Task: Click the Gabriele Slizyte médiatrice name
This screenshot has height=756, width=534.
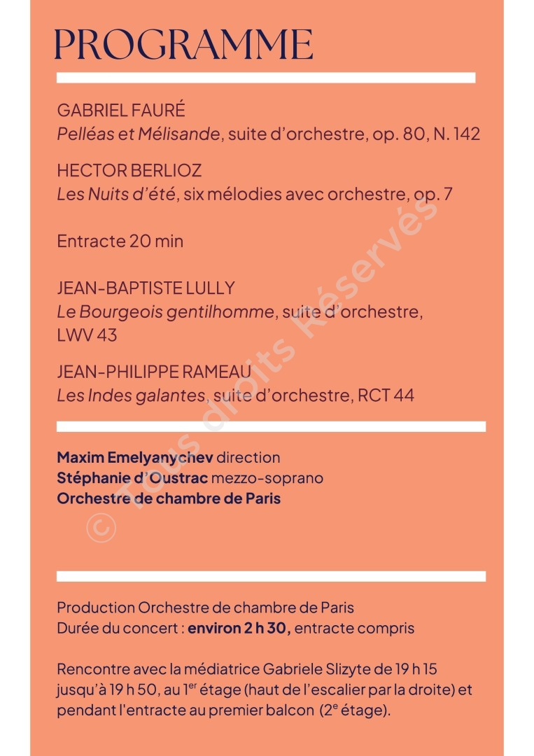Action: tap(316, 669)
